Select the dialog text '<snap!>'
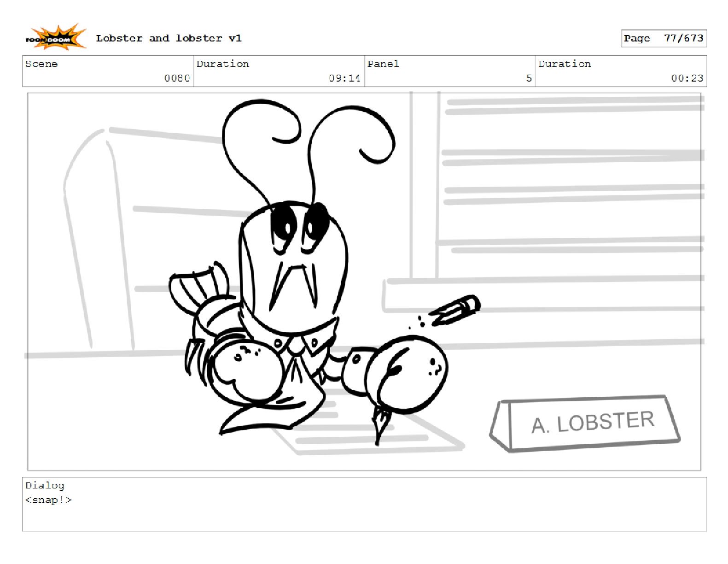The width and height of the screenshot is (728, 564). [48, 500]
